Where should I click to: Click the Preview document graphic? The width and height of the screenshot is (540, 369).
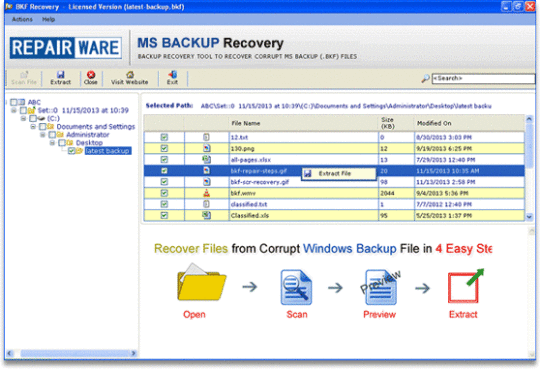pyautogui.click(x=381, y=287)
